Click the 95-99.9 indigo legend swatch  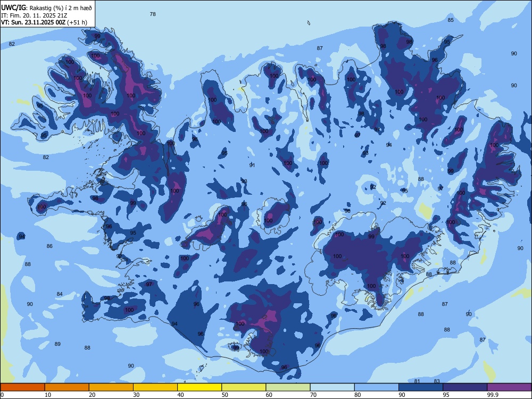[x=465, y=387]
